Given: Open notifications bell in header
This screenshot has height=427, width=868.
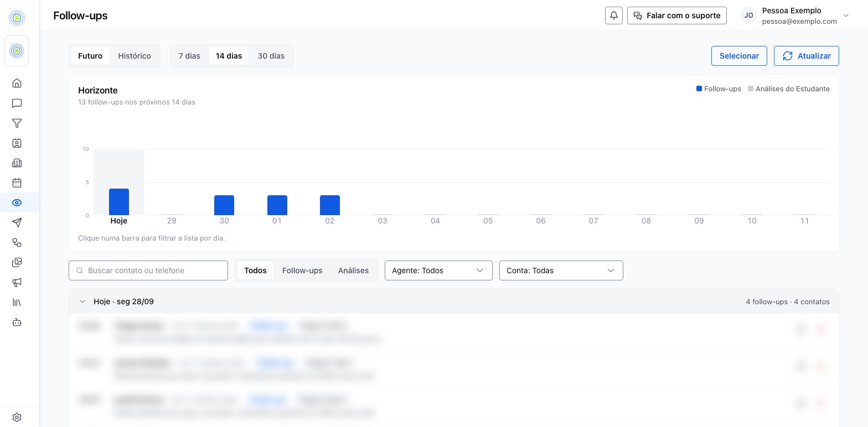Looking at the screenshot, I should tap(614, 15).
